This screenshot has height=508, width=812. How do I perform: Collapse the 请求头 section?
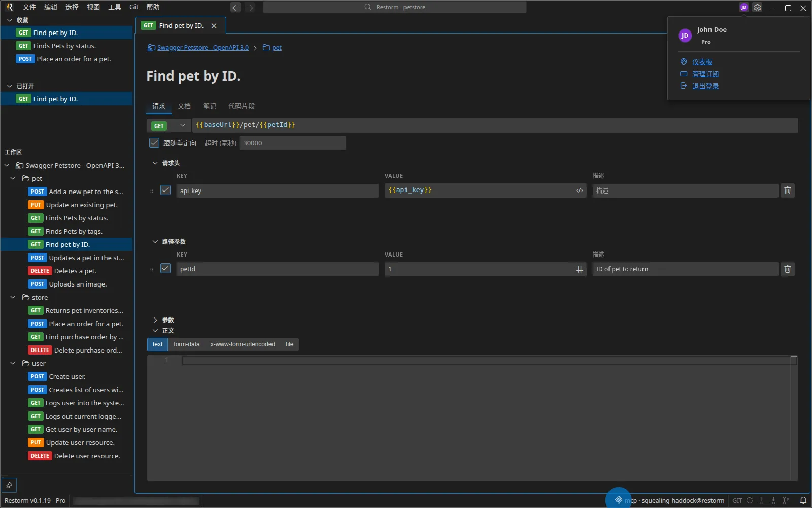pyautogui.click(x=155, y=163)
